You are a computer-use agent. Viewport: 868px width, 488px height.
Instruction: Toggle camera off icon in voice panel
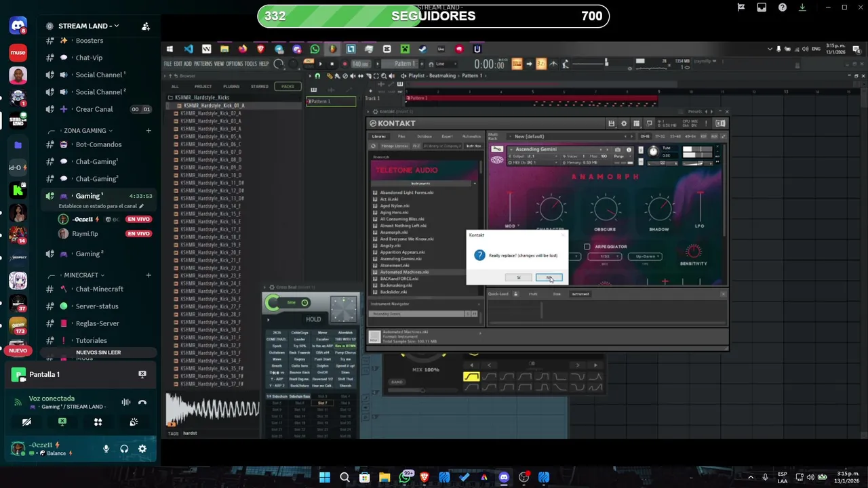coord(26,422)
